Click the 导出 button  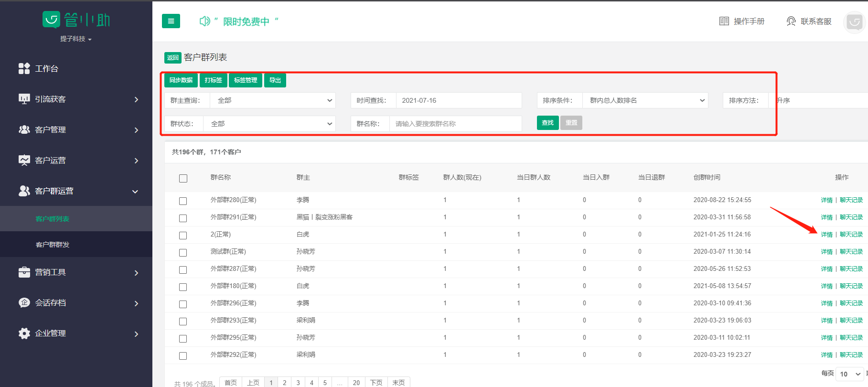tap(275, 80)
